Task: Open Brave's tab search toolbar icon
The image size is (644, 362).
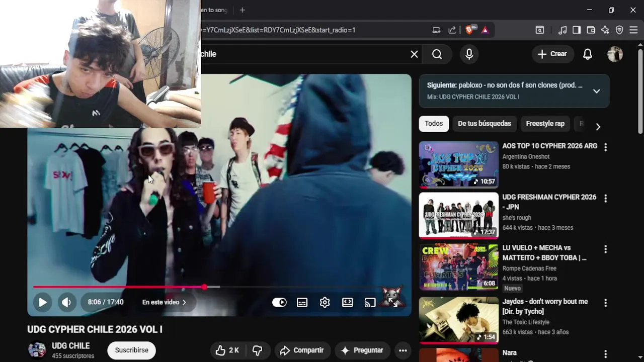Action: (540, 30)
